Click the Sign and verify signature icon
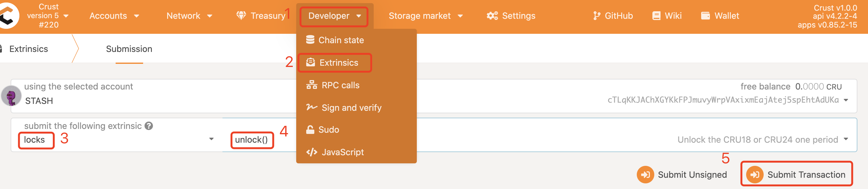 [311, 107]
